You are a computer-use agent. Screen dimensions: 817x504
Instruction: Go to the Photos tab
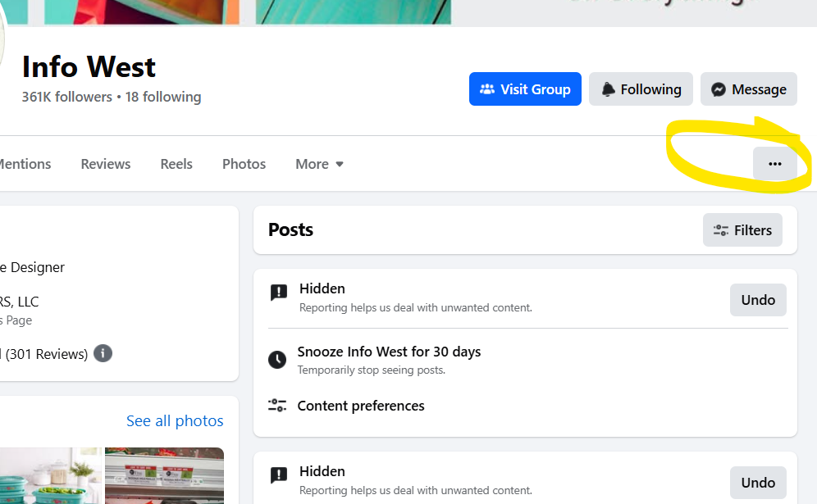(244, 164)
